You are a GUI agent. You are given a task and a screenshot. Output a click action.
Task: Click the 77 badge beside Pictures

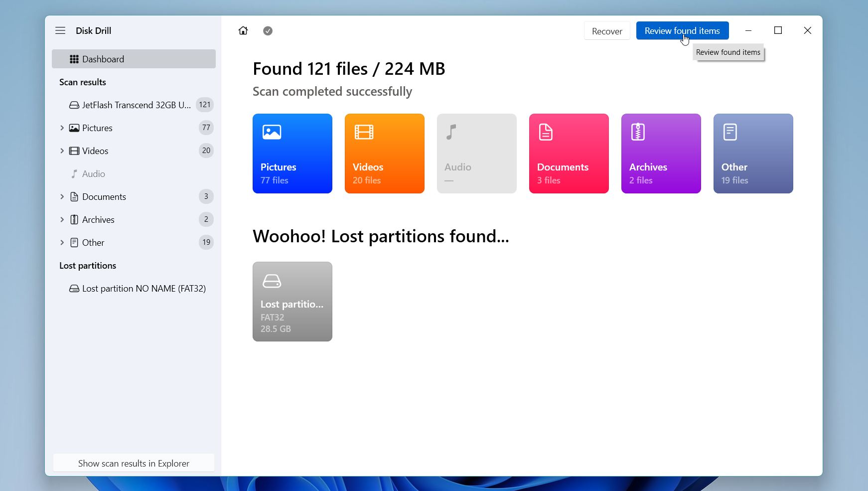206,128
